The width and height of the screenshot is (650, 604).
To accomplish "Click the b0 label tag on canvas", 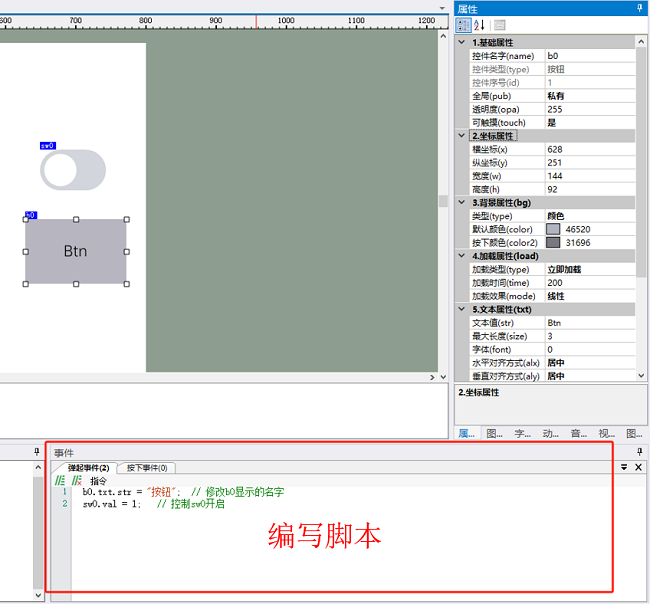I will point(31,215).
